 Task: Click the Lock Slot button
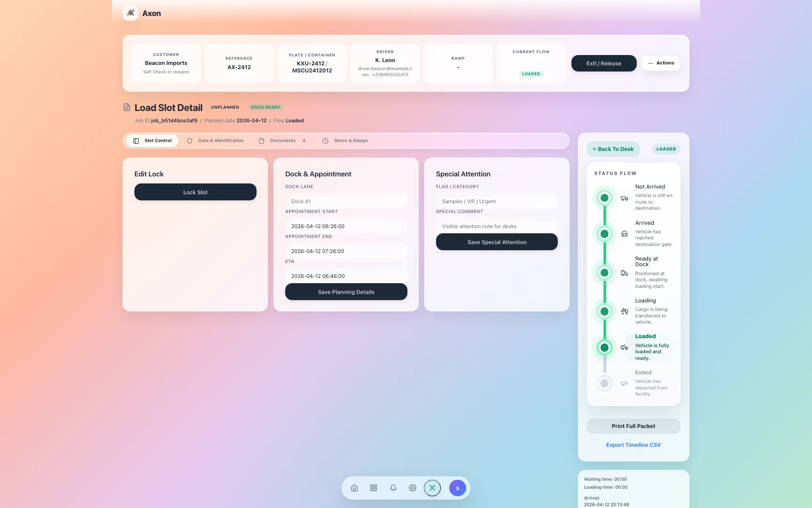[x=195, y=192]
